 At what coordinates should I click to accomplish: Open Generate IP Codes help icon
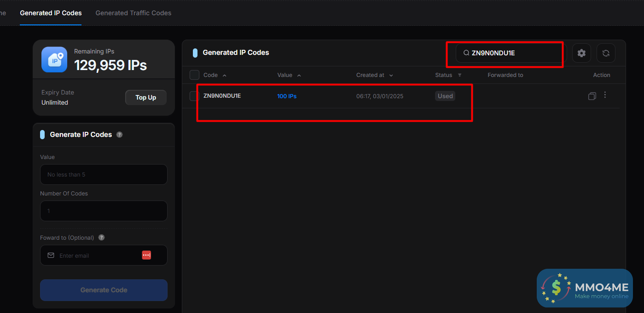(120, 135)
